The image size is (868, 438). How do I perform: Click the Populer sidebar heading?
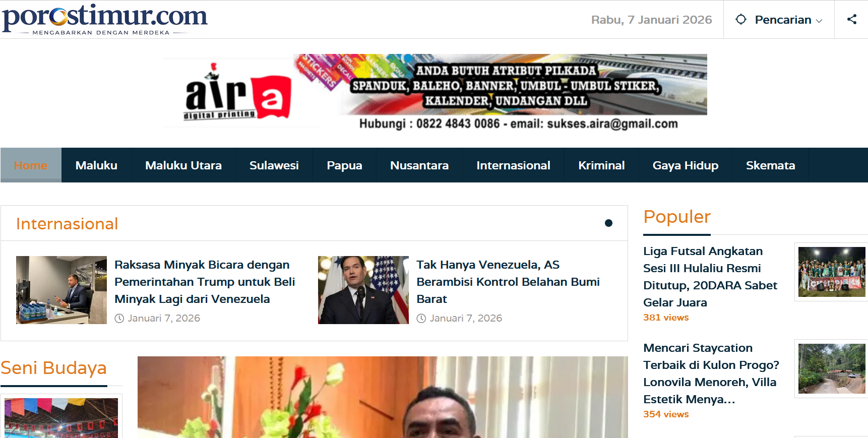pyautogui.click(x=677, y=217)
